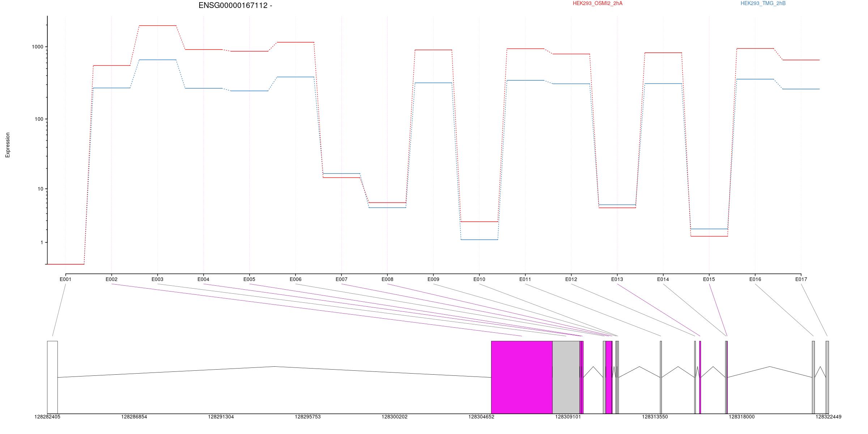Click the E012 exon label

coord(571,279)
